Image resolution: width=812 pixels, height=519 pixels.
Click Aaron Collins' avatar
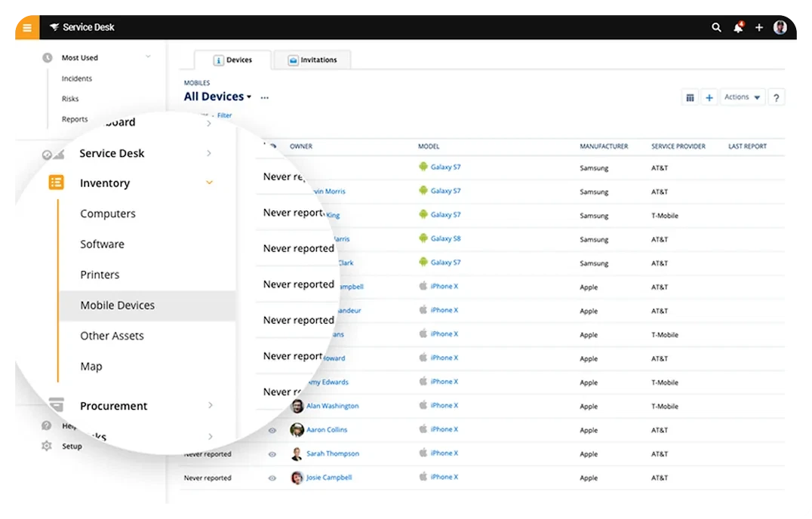click(x=297, y=429)
